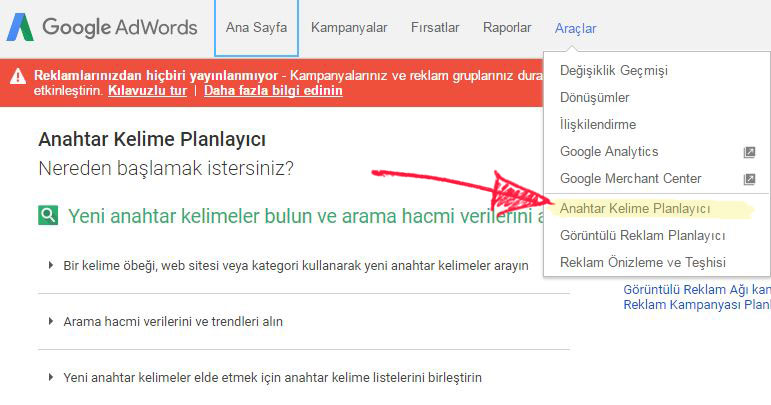Open the Araçlar menu

coord(575,29)
